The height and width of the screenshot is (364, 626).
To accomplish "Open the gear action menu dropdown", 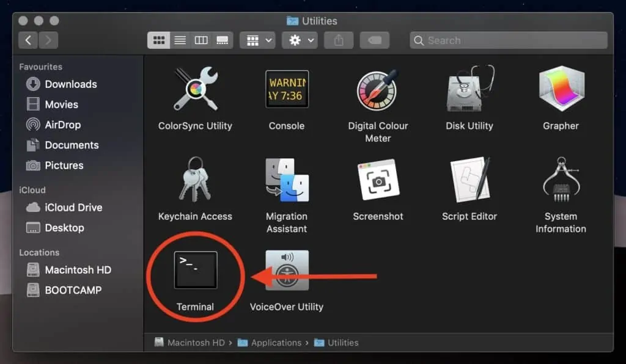I will pos(300,40).
